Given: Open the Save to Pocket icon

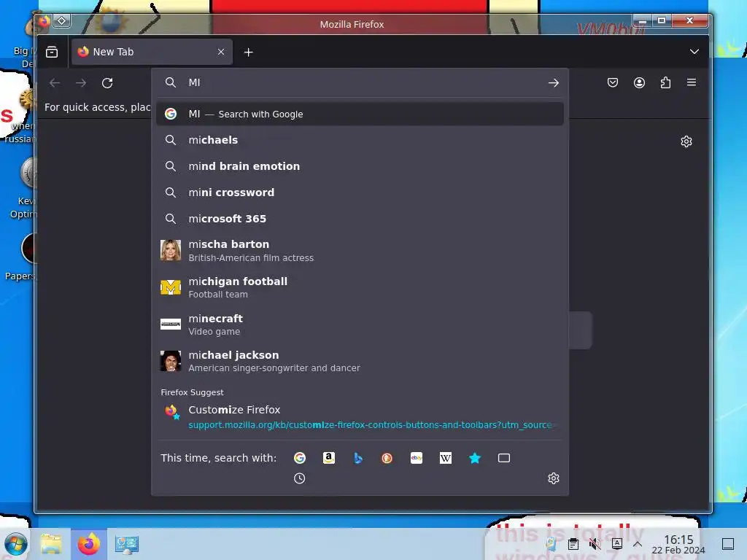Looking at the screenshot, I should coord(613,83).
